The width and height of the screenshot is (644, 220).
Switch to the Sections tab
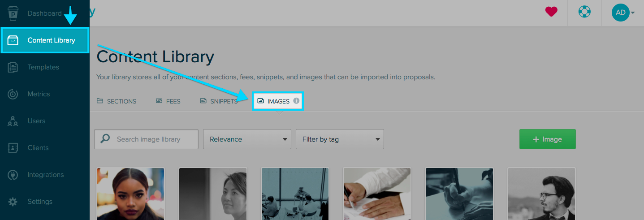pos(117,101)
